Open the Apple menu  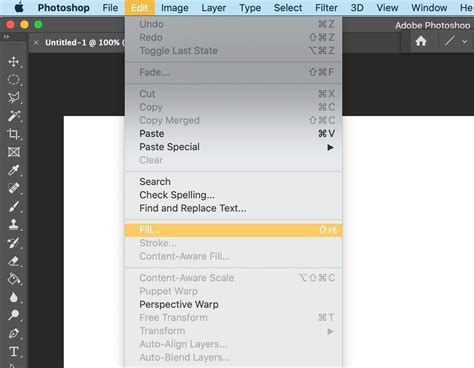(19, 7)
